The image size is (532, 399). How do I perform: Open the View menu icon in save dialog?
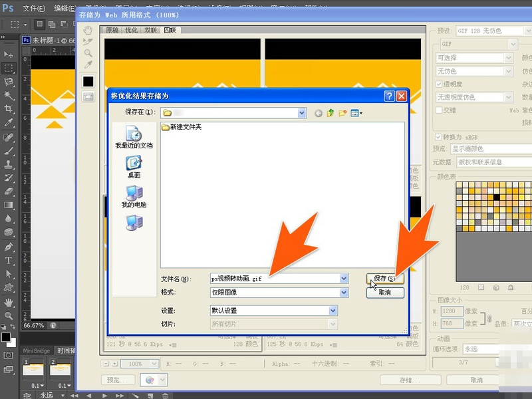pos(356,113)
